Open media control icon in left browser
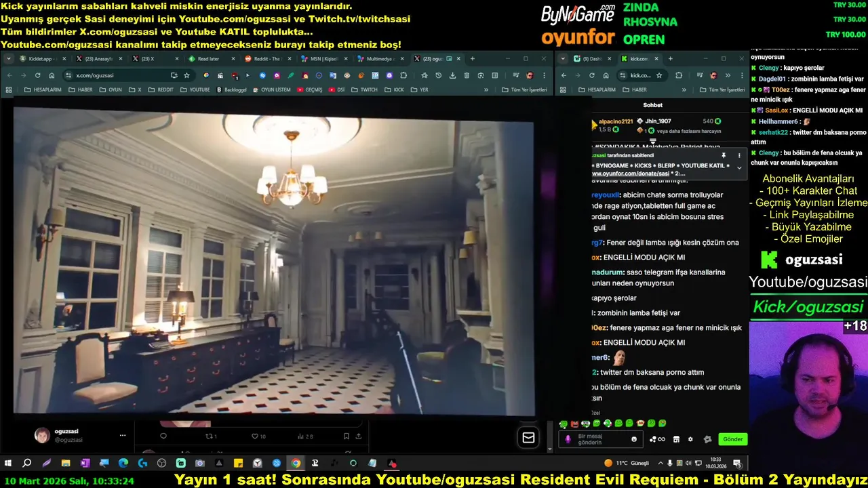Viewport: 868px width, 488px height. [516, 75]
